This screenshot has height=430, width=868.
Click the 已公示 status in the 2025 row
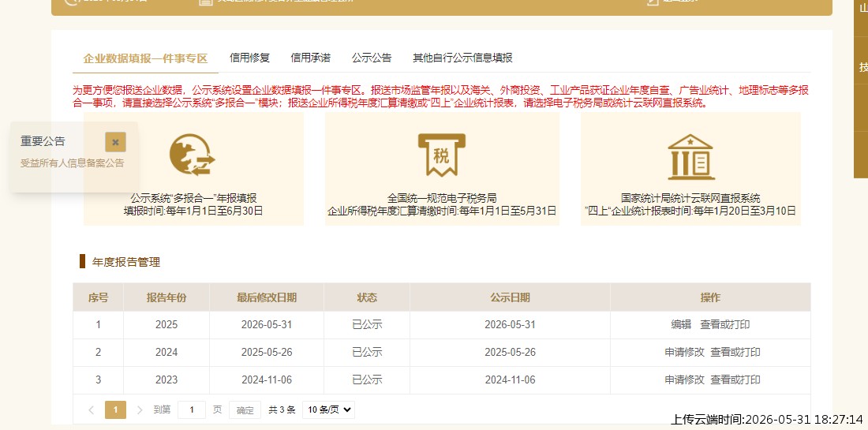click(367, 325)
